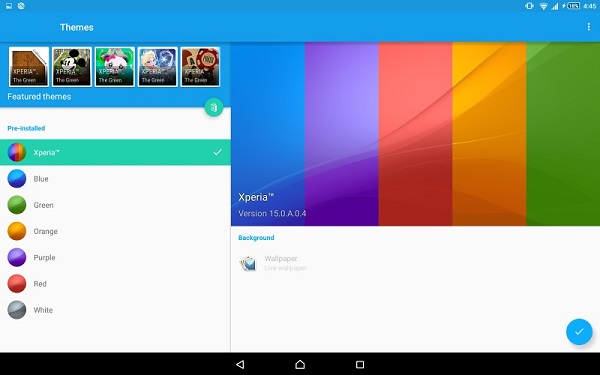Click the Themes title in the app bar
The image size is (600, 375).
[x=77, y=27]
